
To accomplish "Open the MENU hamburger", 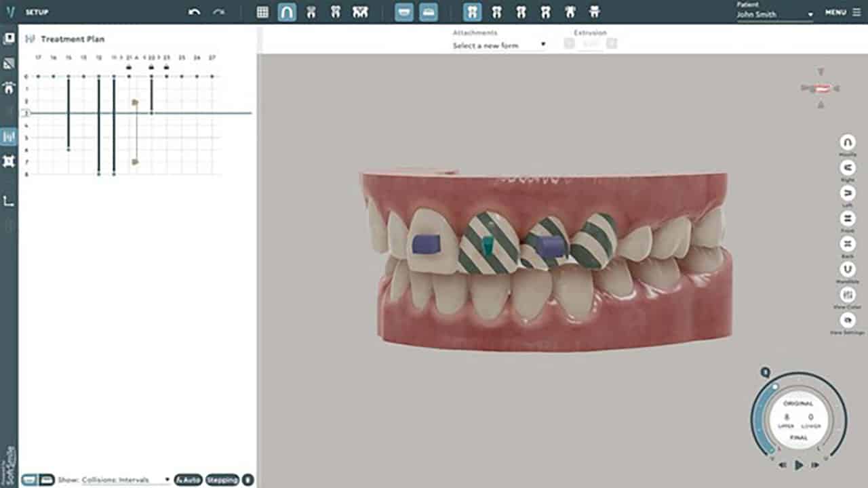I will 842,12.
